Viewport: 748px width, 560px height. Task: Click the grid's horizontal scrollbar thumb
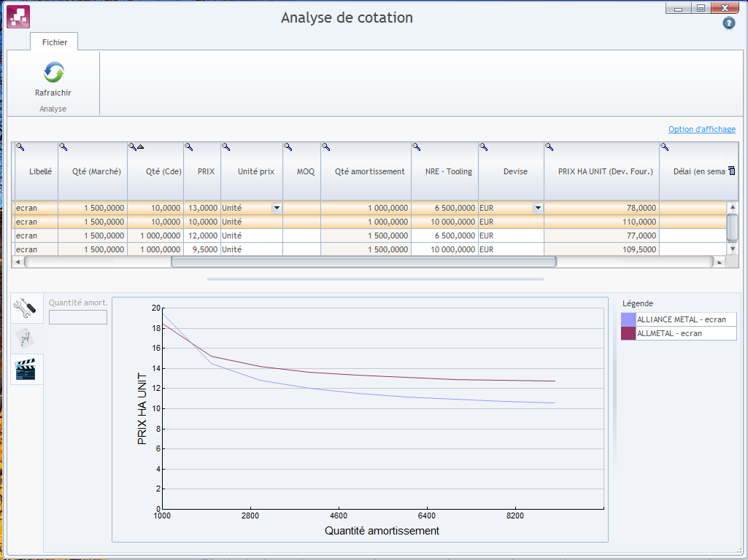[363, 262]
